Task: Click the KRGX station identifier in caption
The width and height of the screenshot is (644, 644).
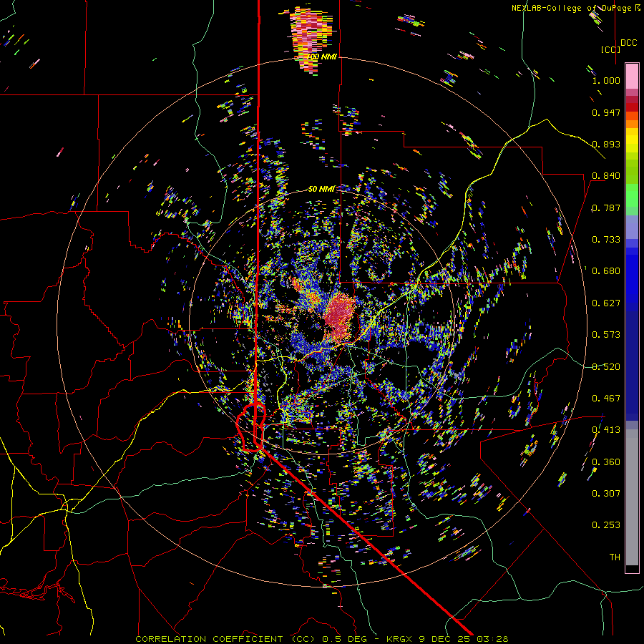Action: [401, 639]
